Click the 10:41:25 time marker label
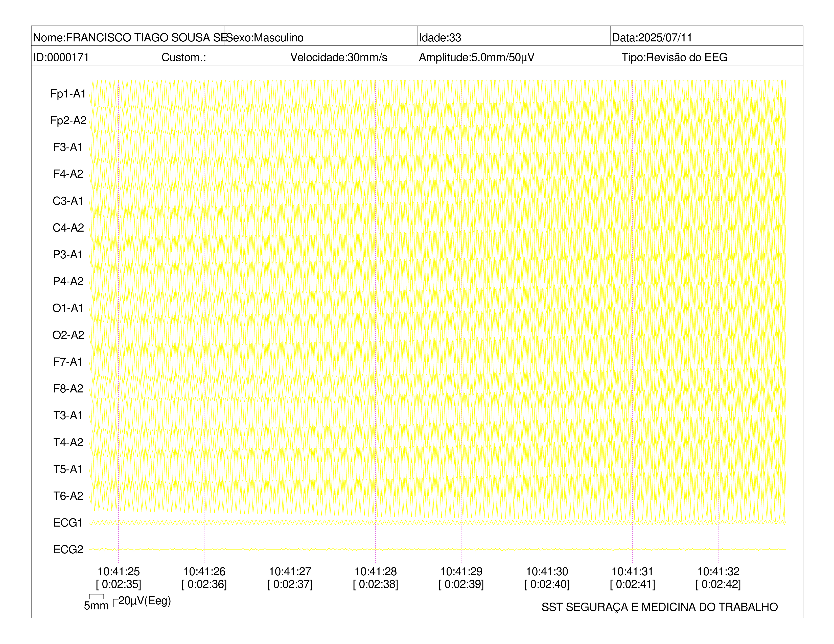The width and height of the screenshot is (834, 644). point(118,572)
